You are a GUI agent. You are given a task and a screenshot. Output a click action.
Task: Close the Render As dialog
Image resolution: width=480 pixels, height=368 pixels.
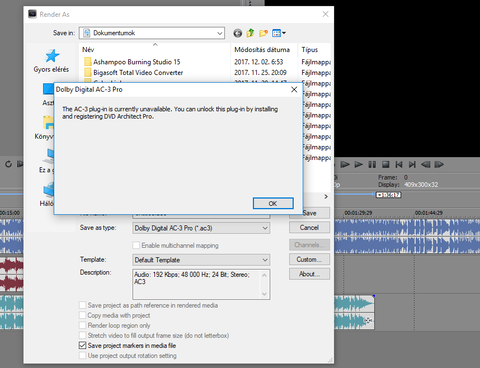point(325,14)
